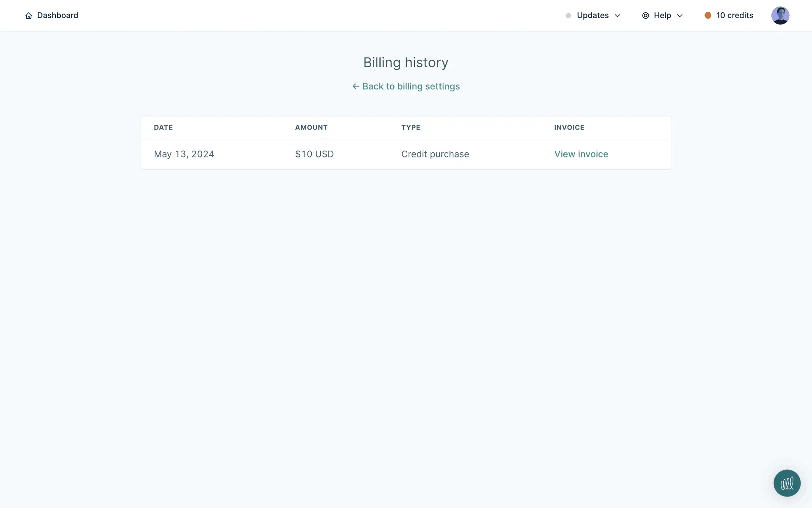Viewport: 812px width, 508px height.
Task: Click the back arrow before billing settings
Action: point(356,86)
